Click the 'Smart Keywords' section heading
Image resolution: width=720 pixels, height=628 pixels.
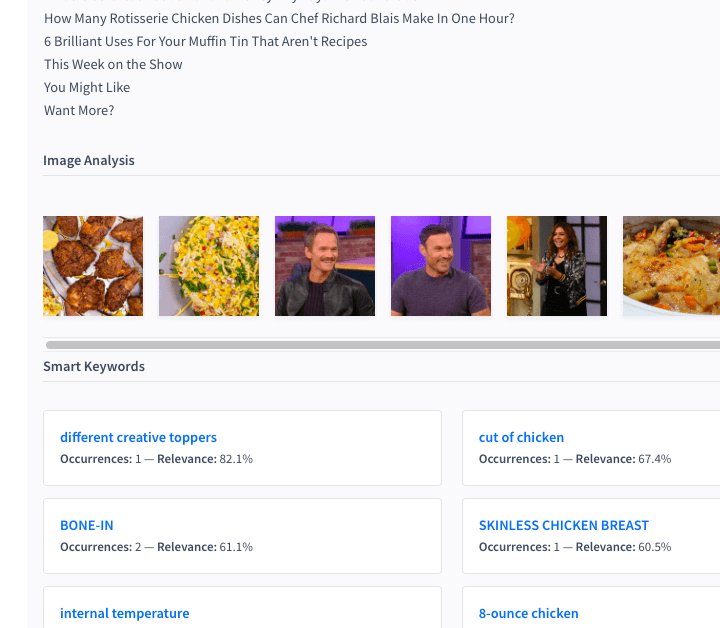pos(94,366)
